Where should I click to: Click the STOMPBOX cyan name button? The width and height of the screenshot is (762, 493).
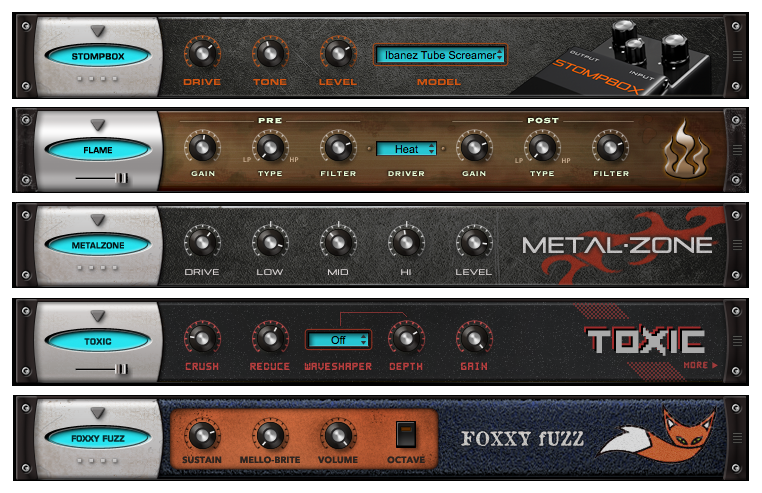pyautogui.click(x=98, y=56)
